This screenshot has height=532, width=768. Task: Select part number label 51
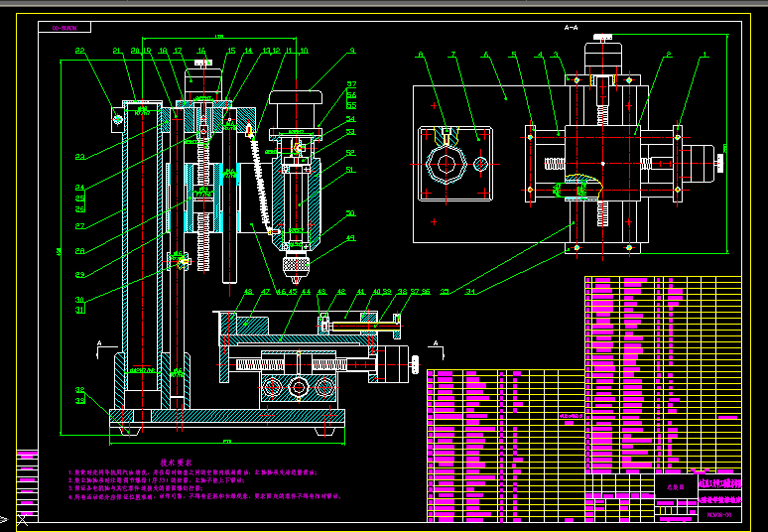350,170
